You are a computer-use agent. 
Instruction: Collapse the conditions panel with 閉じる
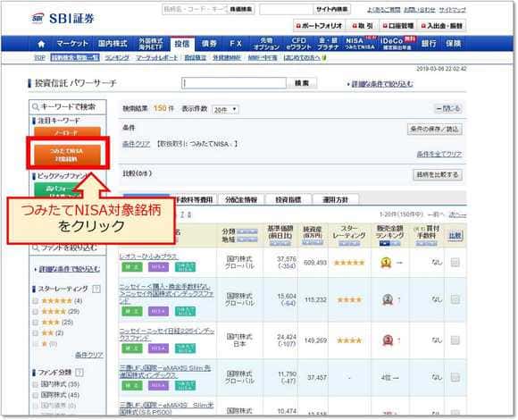pos(448,109)
